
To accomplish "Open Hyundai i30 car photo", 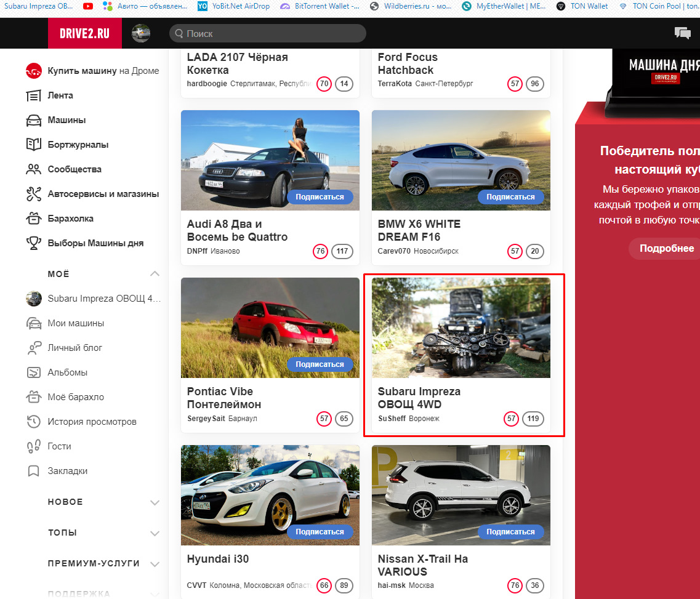I will 270,495.
